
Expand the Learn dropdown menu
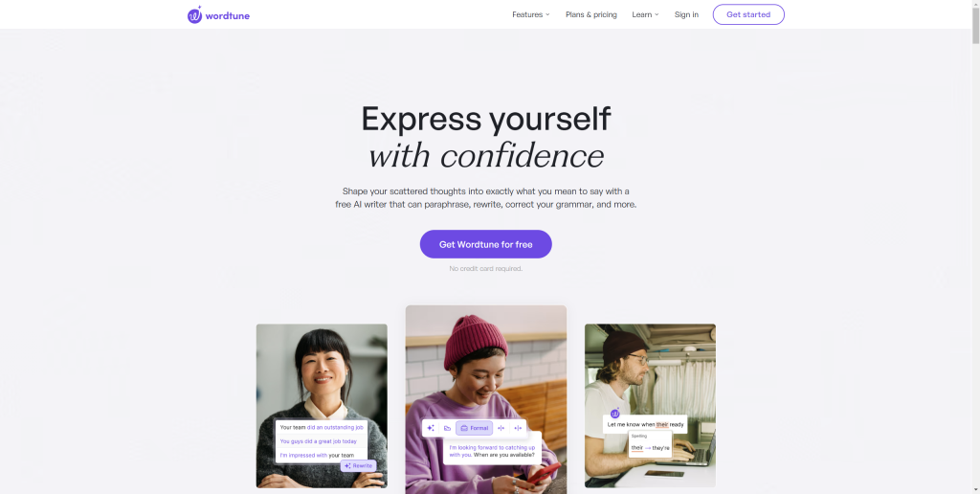pos(645,14)
